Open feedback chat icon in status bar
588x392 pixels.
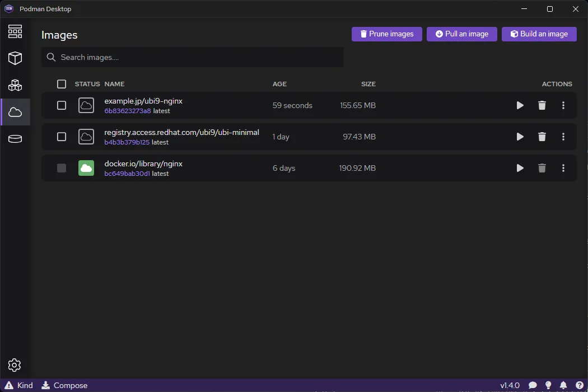(533, 385)
